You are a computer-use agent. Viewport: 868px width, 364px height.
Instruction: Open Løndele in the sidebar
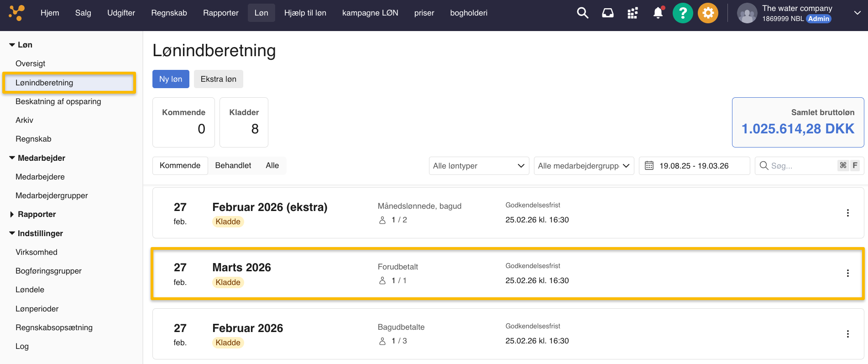point(30,290)
